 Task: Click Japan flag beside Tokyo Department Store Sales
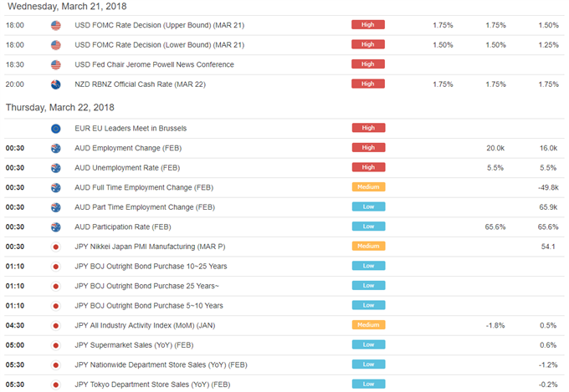point(56,384)
